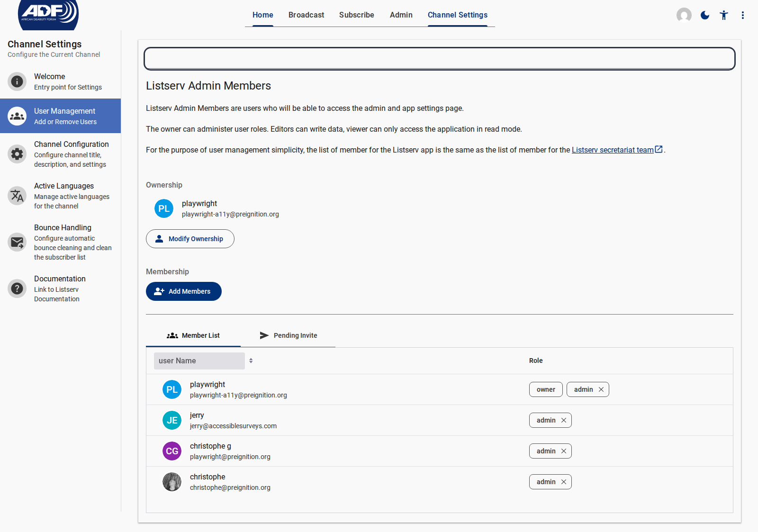Open Bounce Handling sidebar item
Viewport: 758px width, 532px height.
pyautogui.click(x=61, y=242)
